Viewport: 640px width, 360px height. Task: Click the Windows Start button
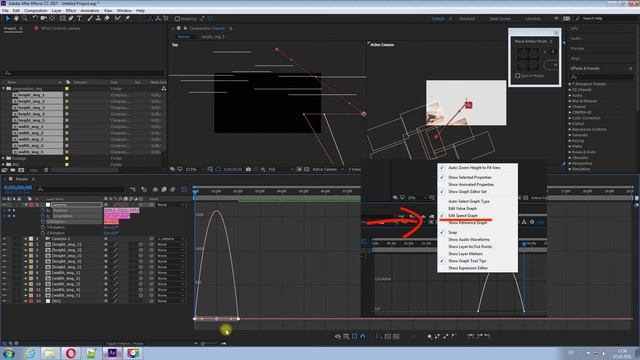point(9,353)
